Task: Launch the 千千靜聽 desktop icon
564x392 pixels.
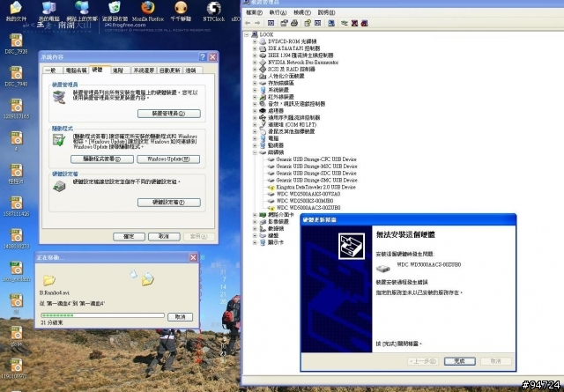Action: 181,11
